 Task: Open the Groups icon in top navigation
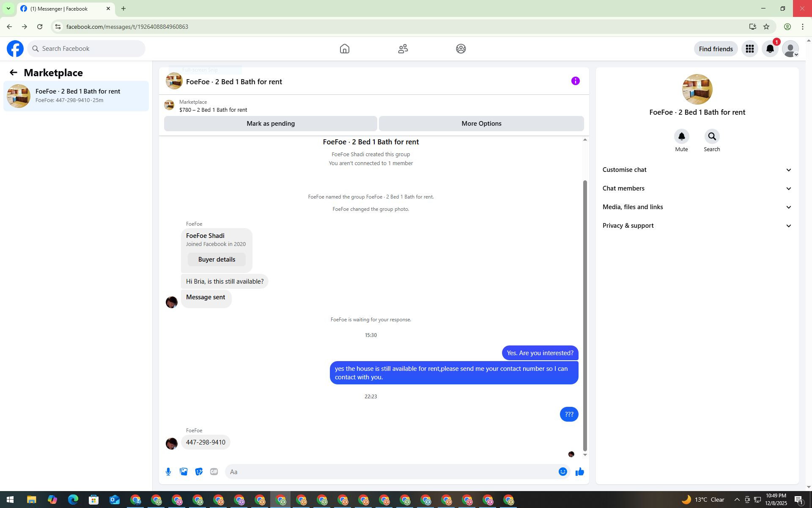pyautogui.click(x=461, y=49)
